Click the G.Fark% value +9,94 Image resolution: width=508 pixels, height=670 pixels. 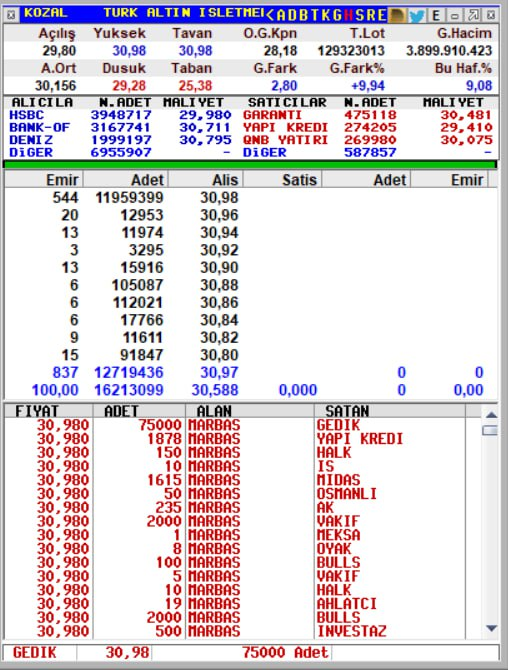[x=368, y=86]
